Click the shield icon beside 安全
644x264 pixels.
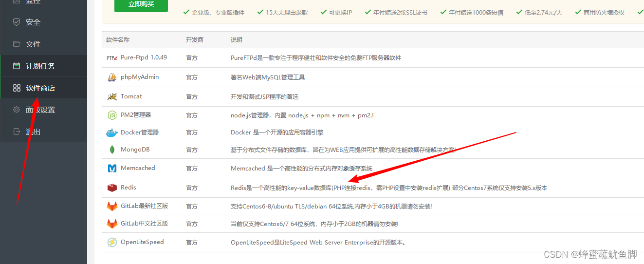(17, 22)
